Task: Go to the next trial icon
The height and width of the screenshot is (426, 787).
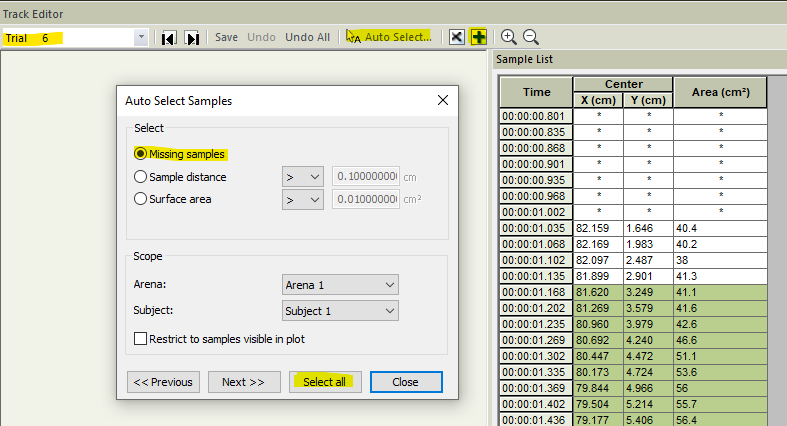Action: tap(192, 38)
